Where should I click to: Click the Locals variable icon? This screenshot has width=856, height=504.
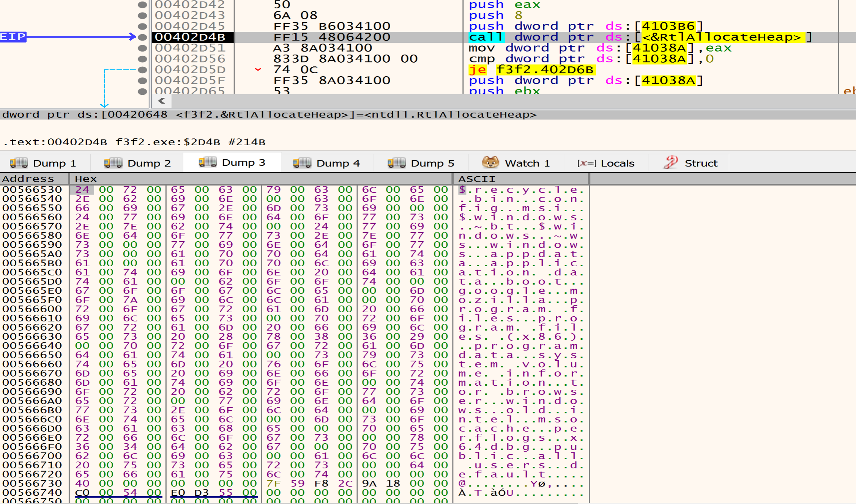[586, 163]
